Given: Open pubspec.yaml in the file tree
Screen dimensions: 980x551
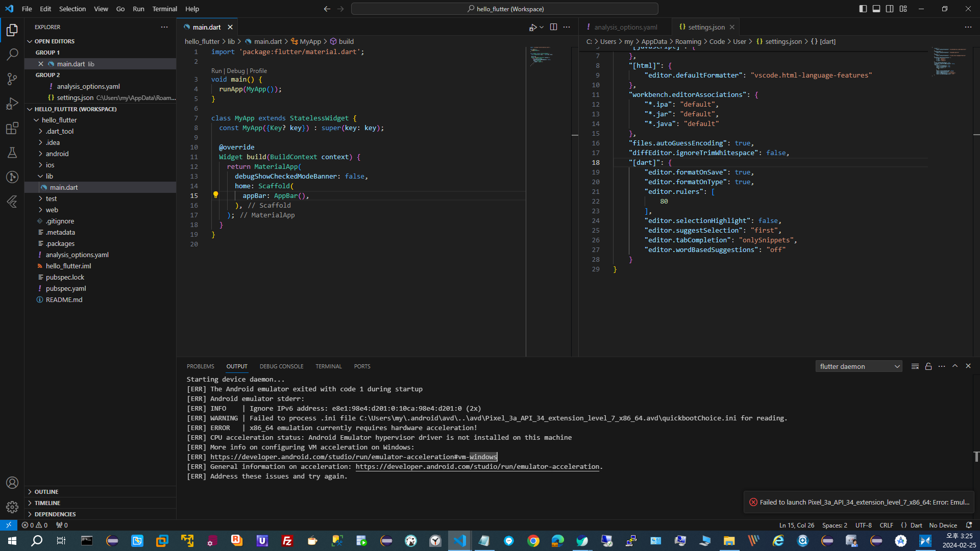Looking at the screenshot, I should (x=66, y=288).
